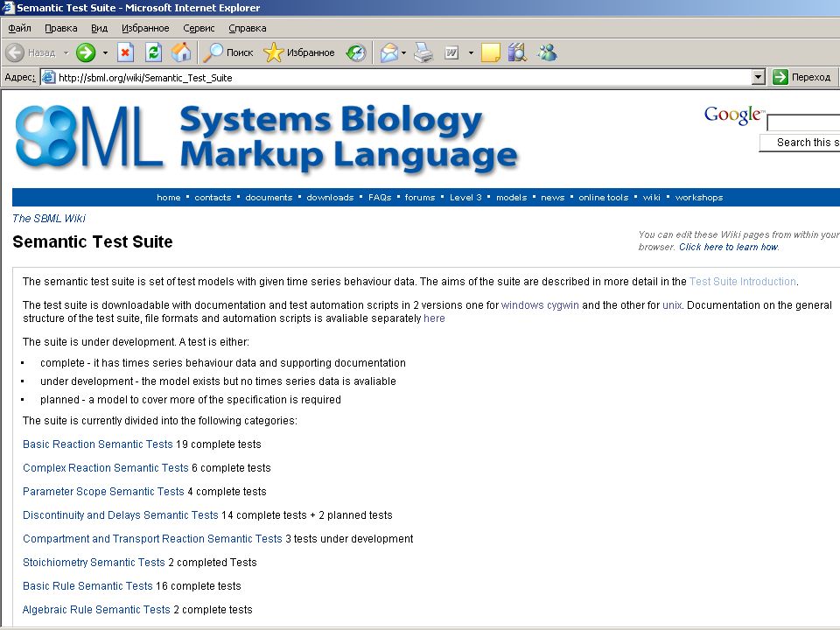This screenshot has width=840, height=630.
Task: Open the Вид menu
Action: [x=99, y=28]
